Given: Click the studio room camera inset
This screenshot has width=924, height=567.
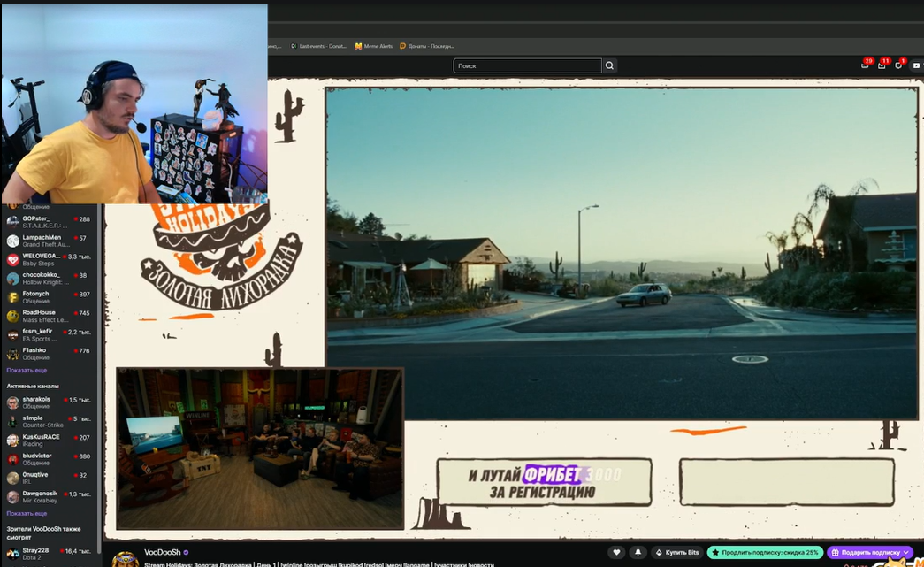Looking at the screenshot, I should [260, 448].
